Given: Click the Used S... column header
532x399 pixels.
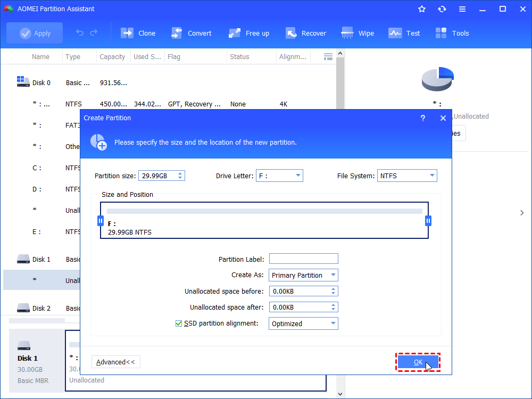Looking at the screenshot, I should click(x=147, y=57).
